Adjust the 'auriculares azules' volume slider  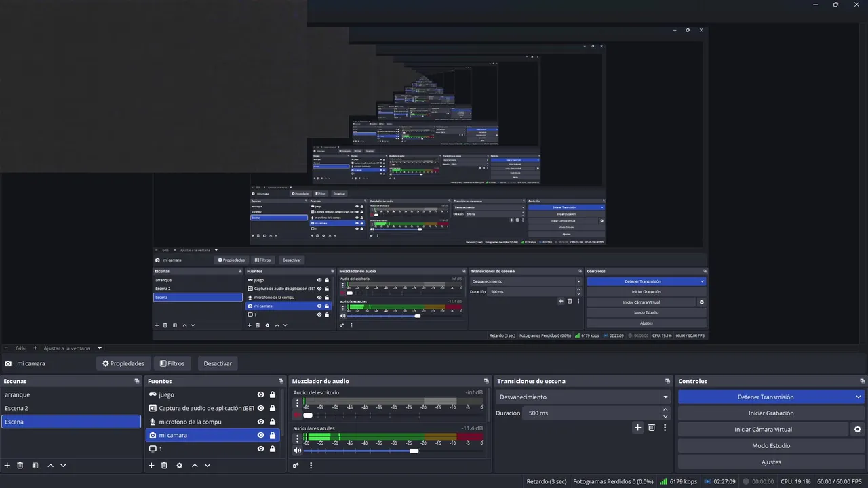pyautogui.click(x=394, y=451)
